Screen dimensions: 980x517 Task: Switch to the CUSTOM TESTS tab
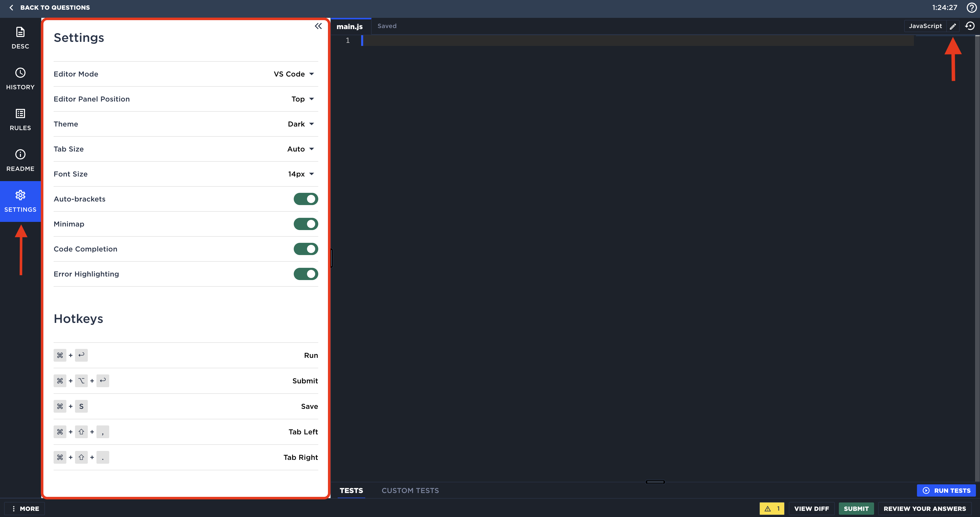click(x=410, y=490)
